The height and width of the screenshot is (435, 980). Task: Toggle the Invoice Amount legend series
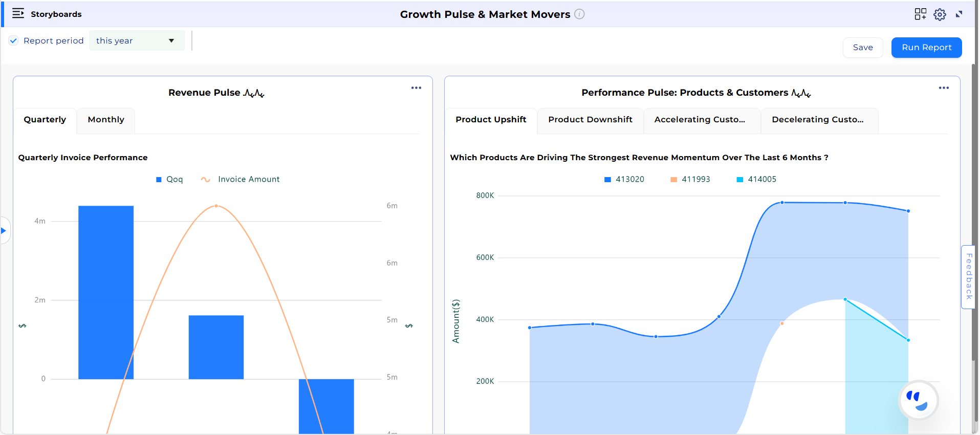(241, 180)
